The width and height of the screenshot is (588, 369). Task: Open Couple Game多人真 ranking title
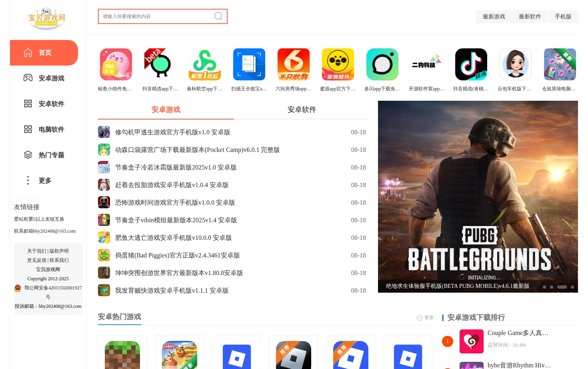click(x=518, y=333)
